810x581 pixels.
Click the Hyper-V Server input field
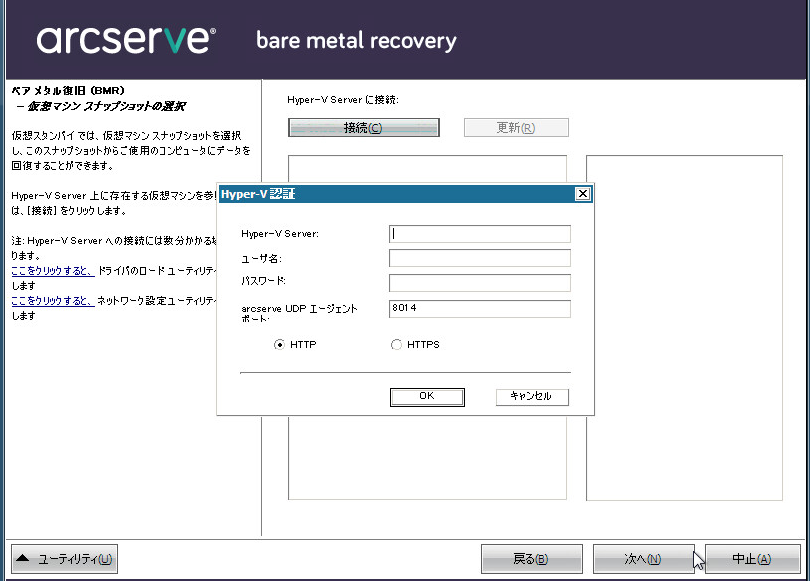coord(480,232)
